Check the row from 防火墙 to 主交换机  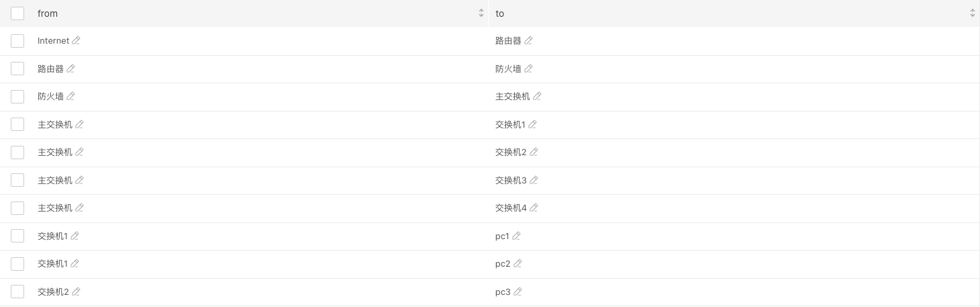pyautogui.click(x=17, y=97)
